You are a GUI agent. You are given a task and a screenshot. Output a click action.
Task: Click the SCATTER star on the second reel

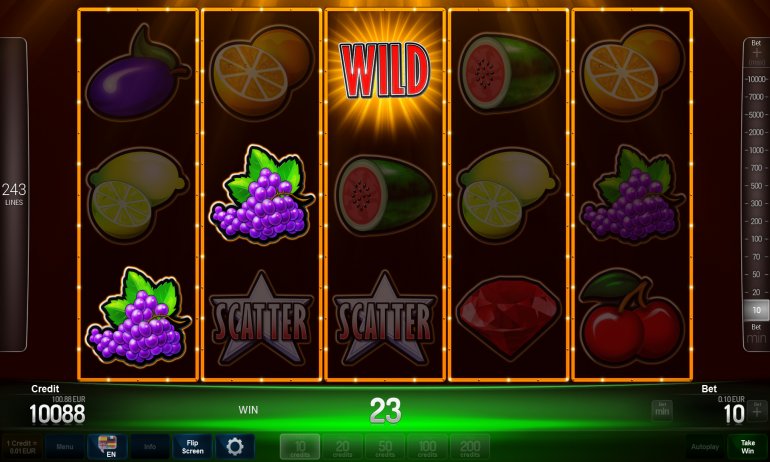(261, 319)
